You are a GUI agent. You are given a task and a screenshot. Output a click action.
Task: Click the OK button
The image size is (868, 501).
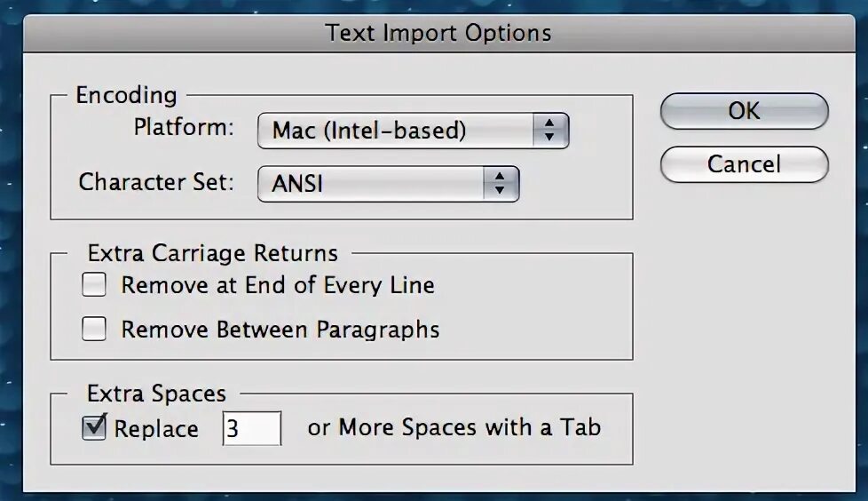(744, 111)
